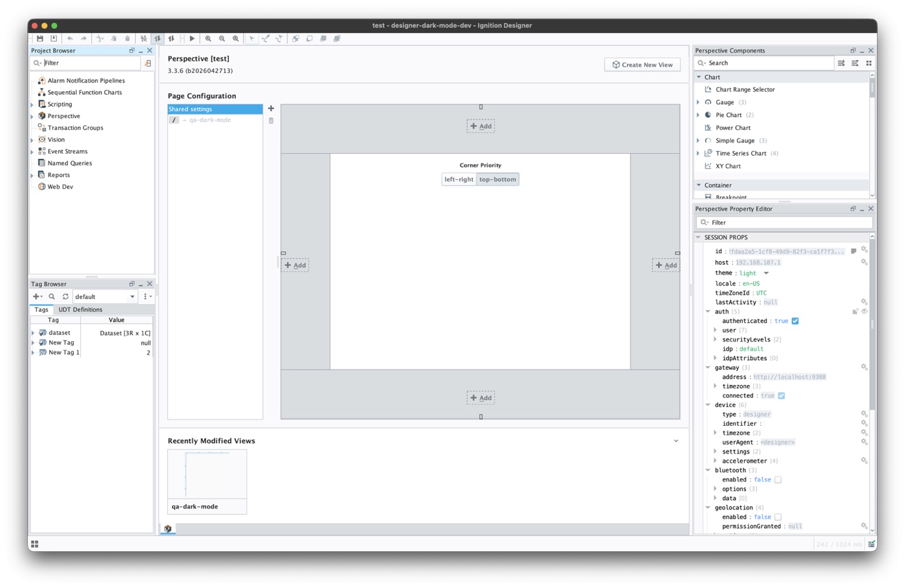Toggle the bluetooth enabled checkbox
The height and width of the screenshot is (588, 905).
(x=778, y=480)
